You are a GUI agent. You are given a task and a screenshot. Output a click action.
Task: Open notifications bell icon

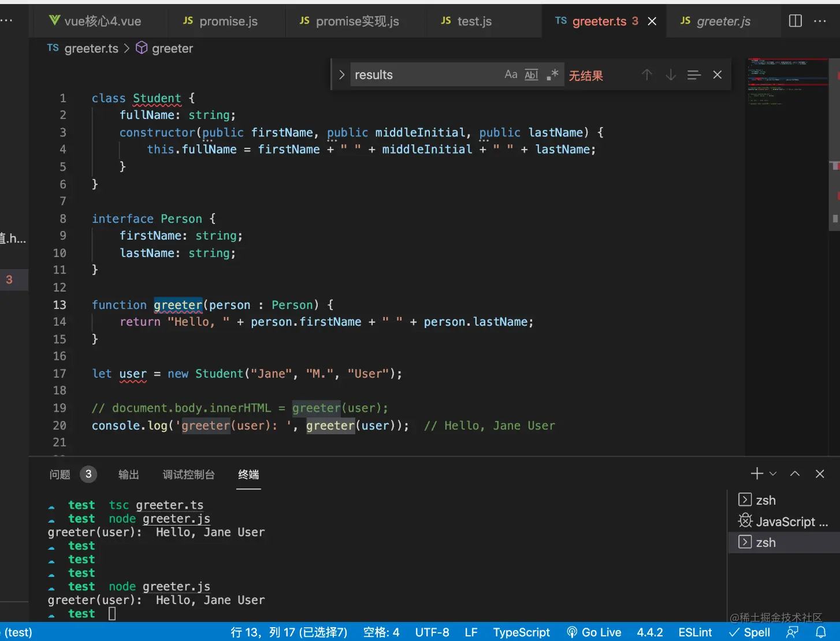[820, 632]
